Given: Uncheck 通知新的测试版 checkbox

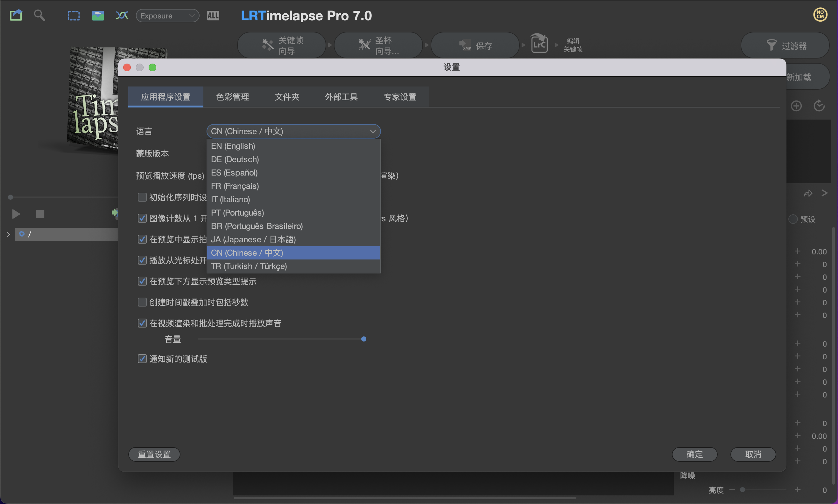Looking at the screenshot, I should pyautogui.click(x=142, y=359).
